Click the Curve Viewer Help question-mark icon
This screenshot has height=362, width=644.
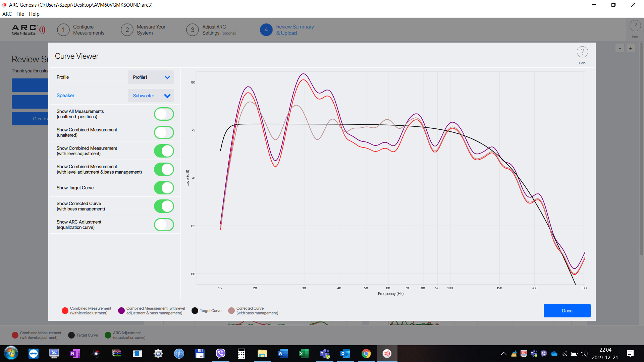582,52
